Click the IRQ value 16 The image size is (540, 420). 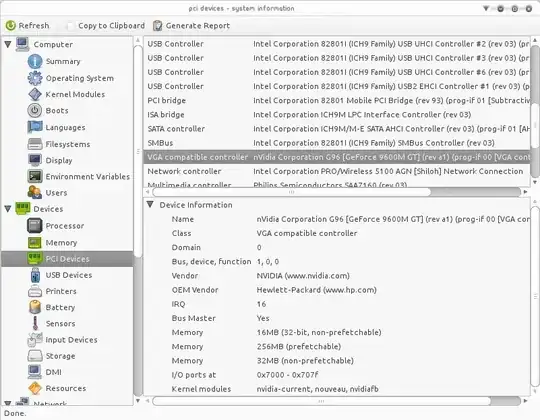point(261,304)
